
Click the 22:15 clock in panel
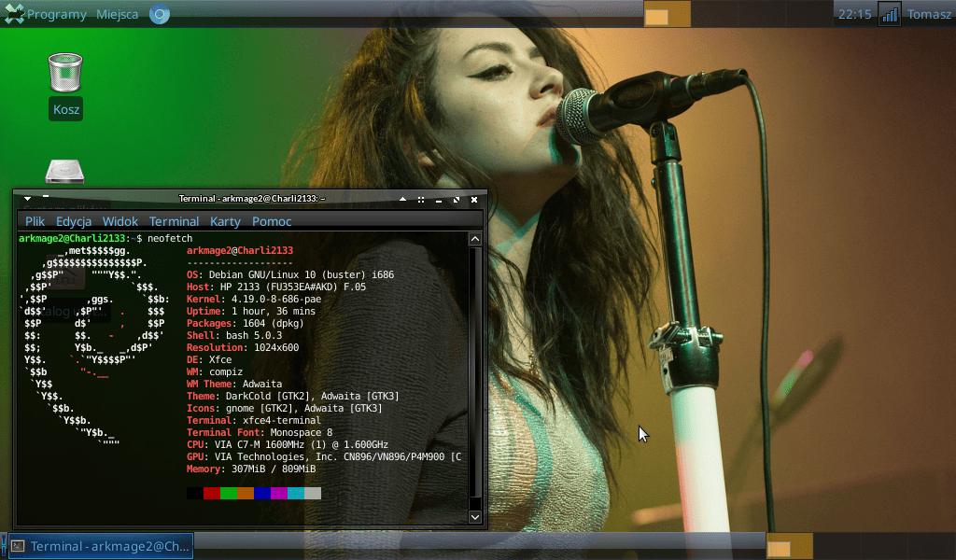(x=854, y=14)
